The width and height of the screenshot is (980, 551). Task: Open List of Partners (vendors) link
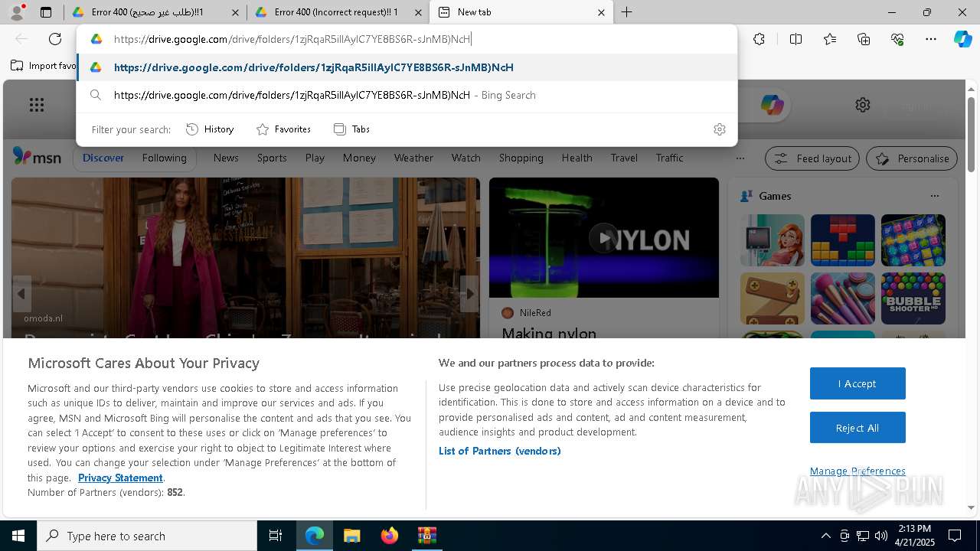499,451
